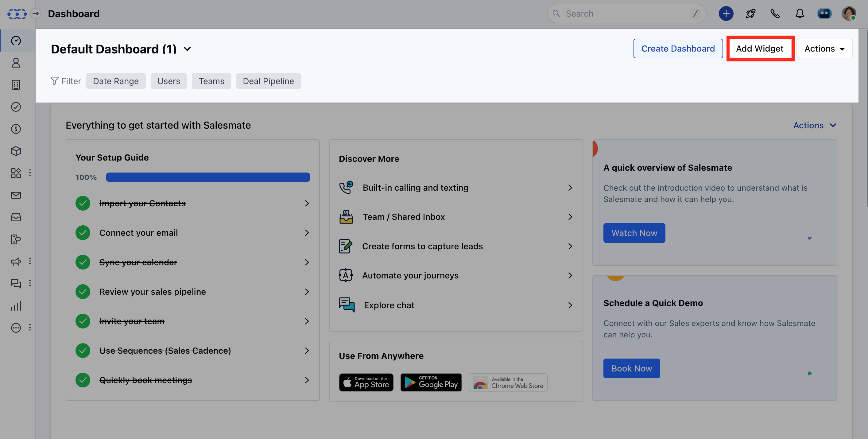Click the Book Now button
Viewport: 868px width, 439px height.
pos(631,368)
